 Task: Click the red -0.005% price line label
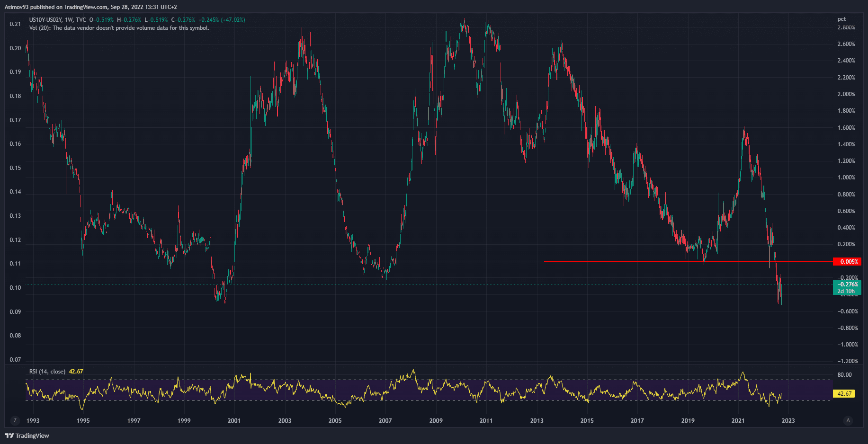click(x=847, y=262)
